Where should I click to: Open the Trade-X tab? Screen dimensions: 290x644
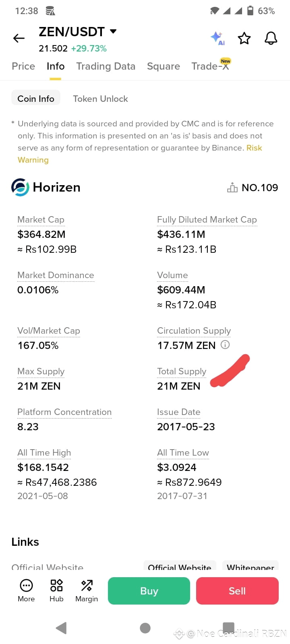coord(210,66)
